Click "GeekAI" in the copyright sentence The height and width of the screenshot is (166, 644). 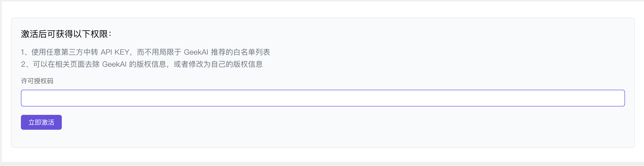[114, 64]
